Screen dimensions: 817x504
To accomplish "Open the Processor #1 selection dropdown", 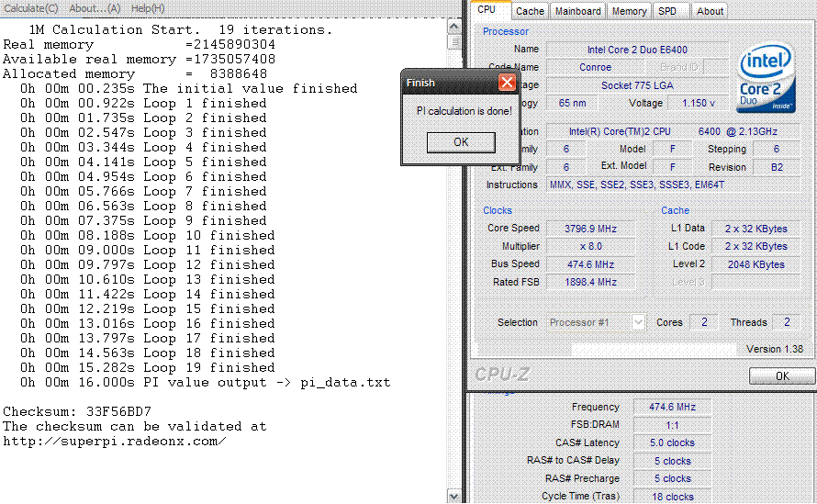I will point(638,322).
